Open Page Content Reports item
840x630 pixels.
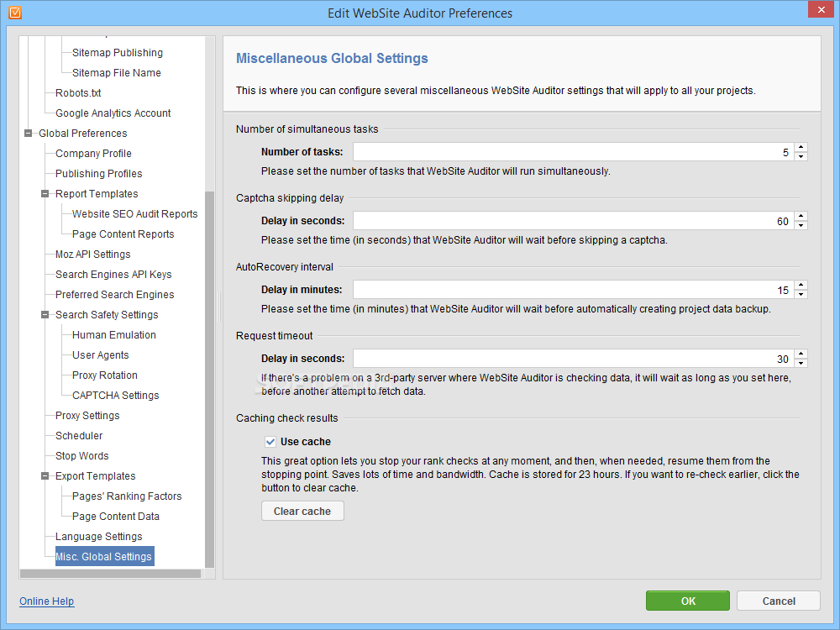(x=123, y=234)
